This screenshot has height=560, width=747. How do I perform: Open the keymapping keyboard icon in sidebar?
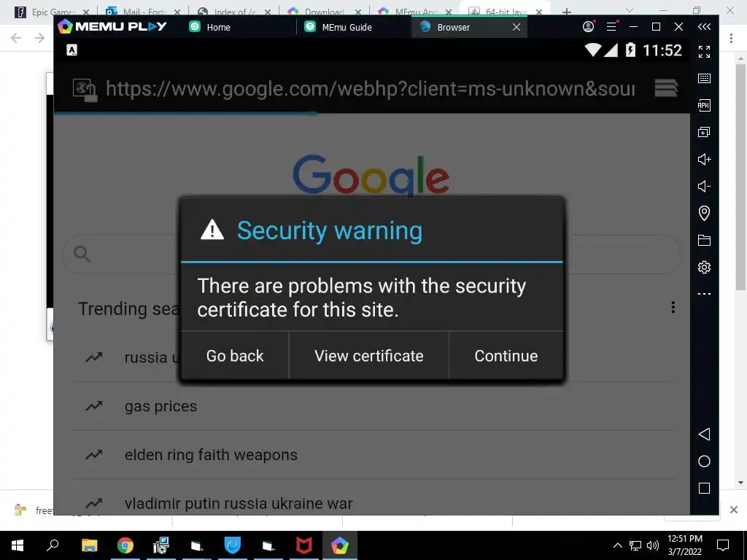pyautogui.click(x=704, y=79)
